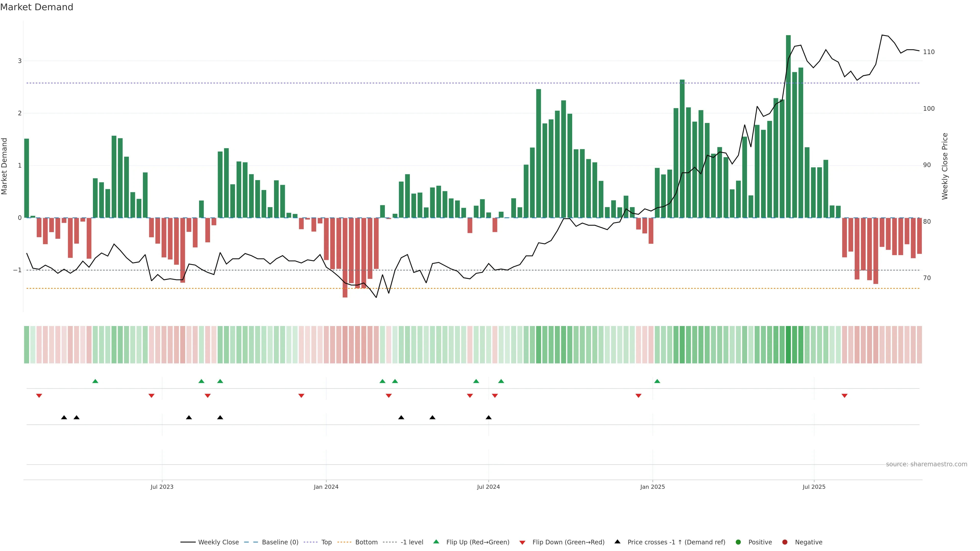Toggle the Top dotted line legend item
Viewport: 980px width, 551px height.
tap(326, 542)
